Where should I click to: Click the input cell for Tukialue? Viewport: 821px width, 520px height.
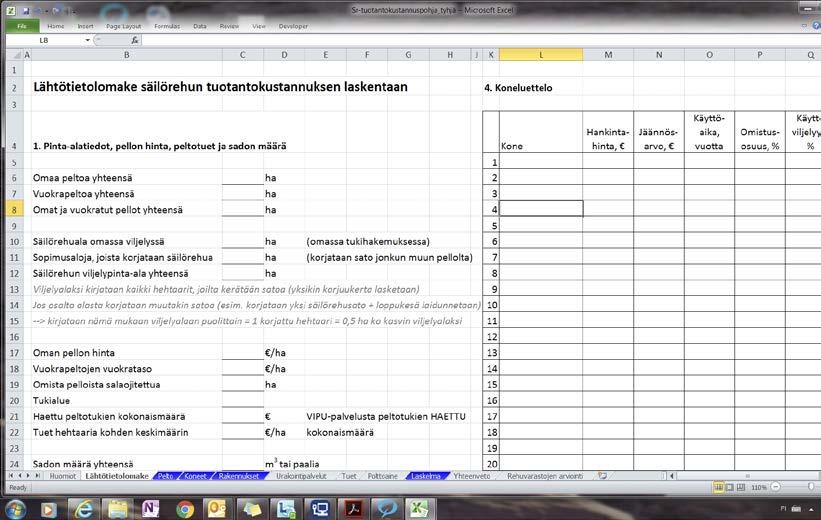[x=243, y=400]
